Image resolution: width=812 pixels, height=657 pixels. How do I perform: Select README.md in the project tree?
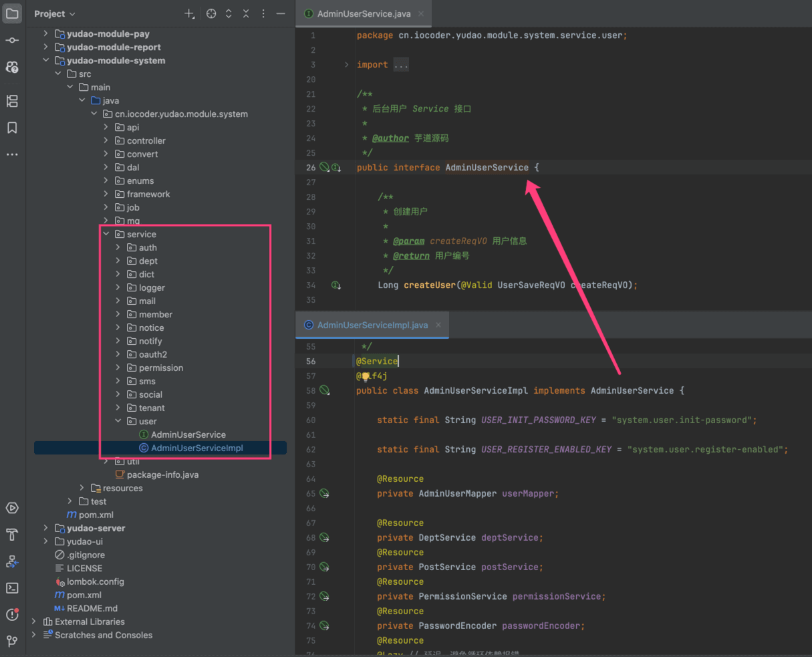(x=92, y=608)
